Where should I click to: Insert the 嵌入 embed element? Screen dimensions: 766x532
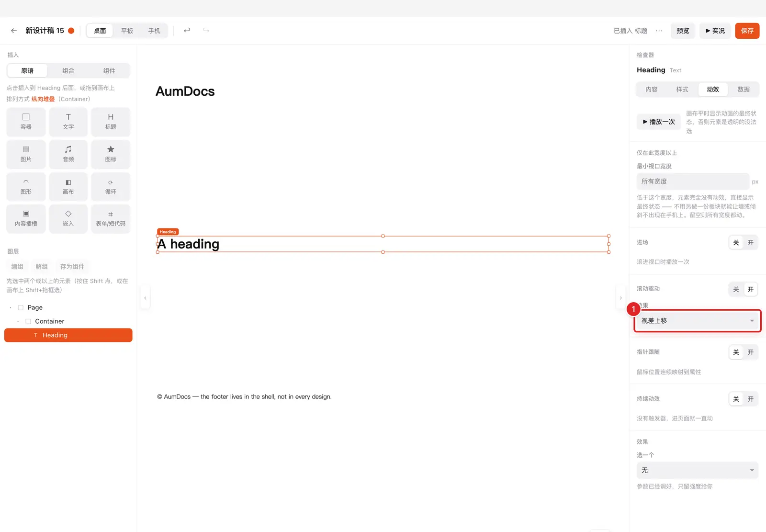[68, 219]
